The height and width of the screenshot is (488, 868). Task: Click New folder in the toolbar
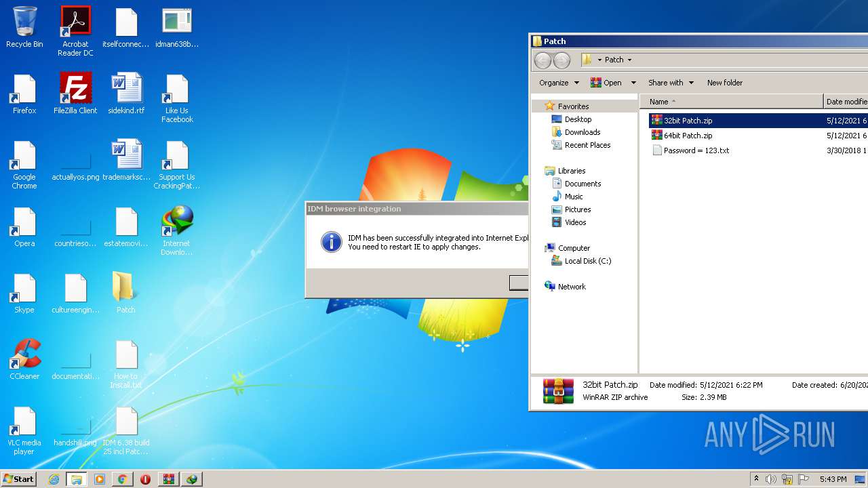coord(725,83)
